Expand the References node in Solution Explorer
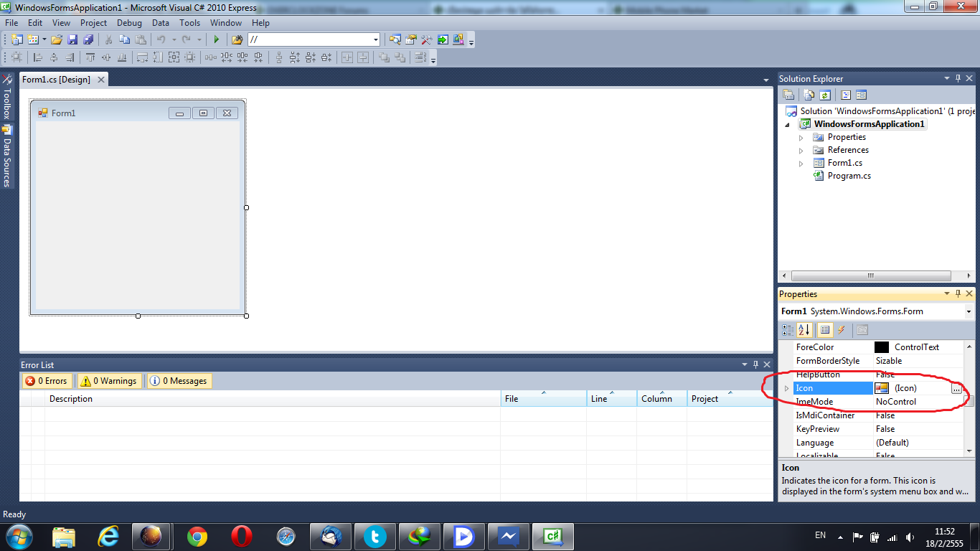This screenshot has height=551, width=980. click(x=801, y=150)
